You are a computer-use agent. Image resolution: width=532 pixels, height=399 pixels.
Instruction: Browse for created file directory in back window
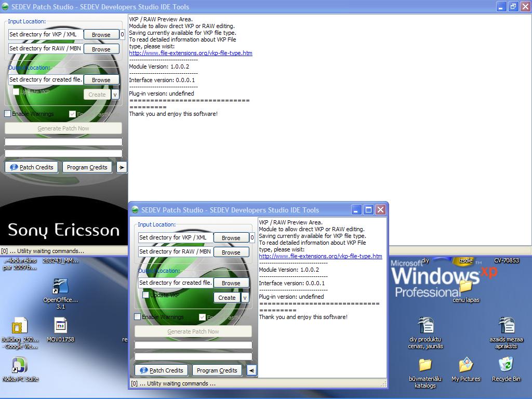pos(101,79)
